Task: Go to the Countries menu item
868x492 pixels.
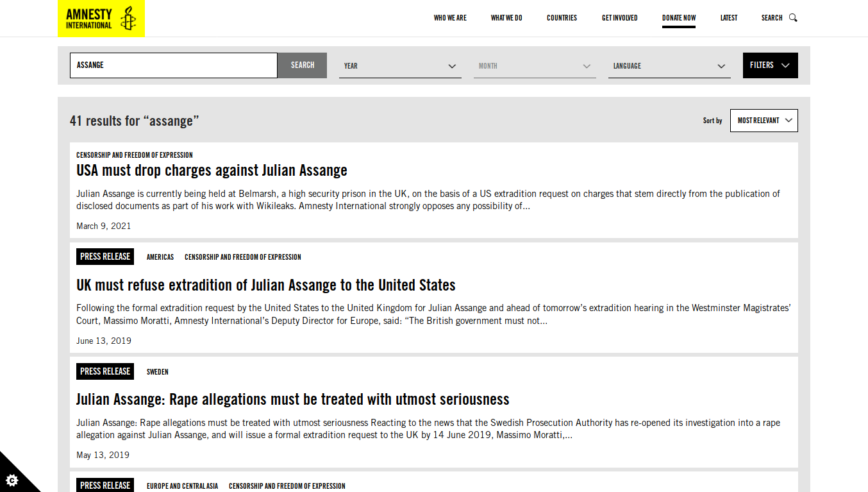Action: click(562, 18)
